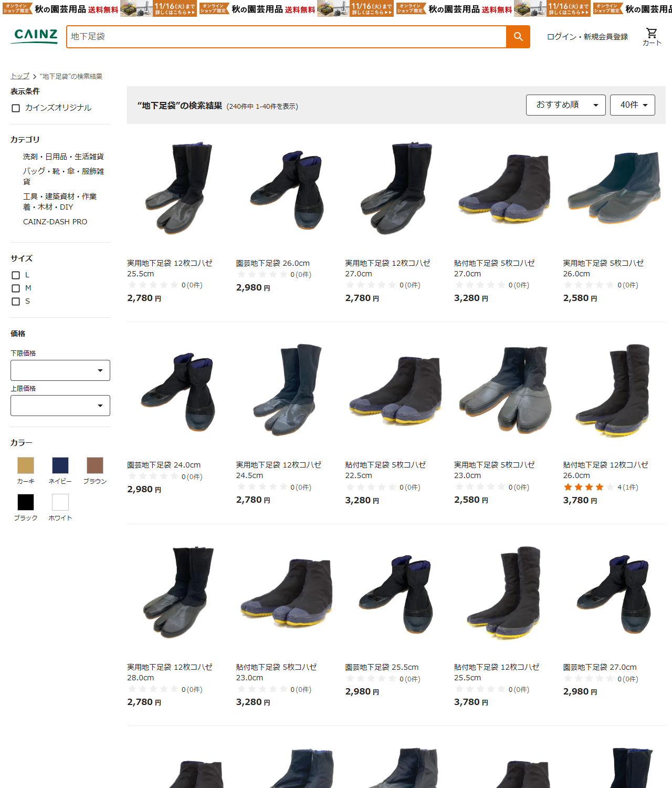The height and width of the screenshot is (788, 672).
Task: Filter by ブラウン color swatch
Action: [95, 465]
